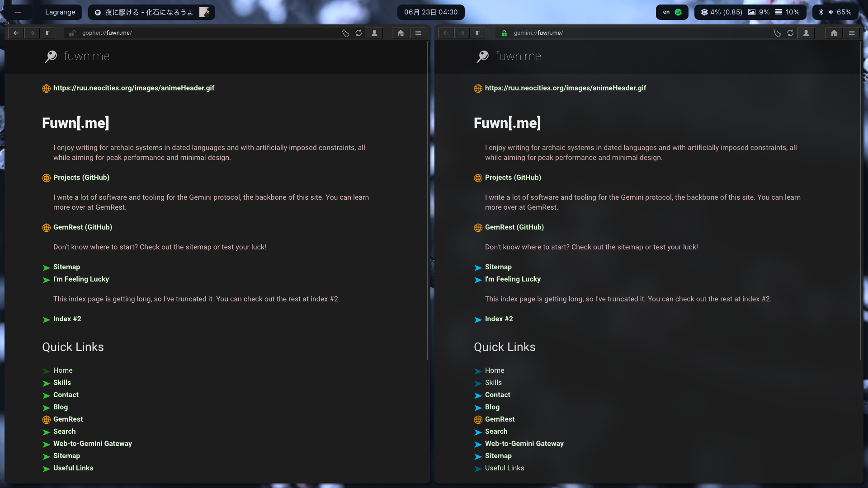This screenshot has height=488, width=868.
Task: Open I'm Feeling Lucky in gemini pane
Action: coord(513,279)
